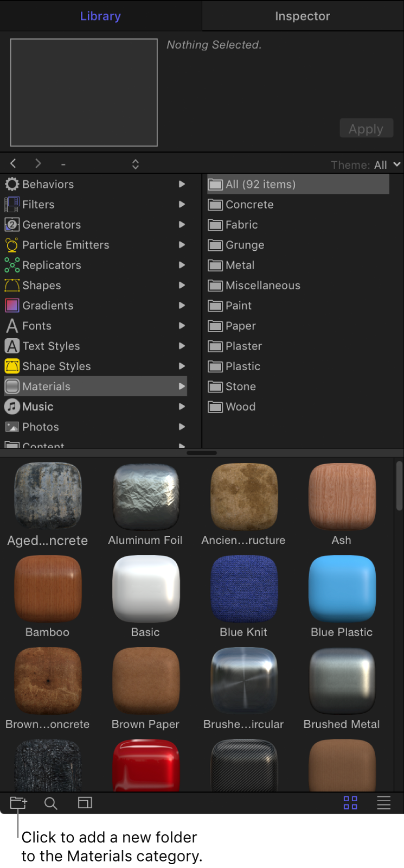The height and width of the screenshot is (868, 404).
Task: Open the Theme dropdown menu
Action: point(388,164)
